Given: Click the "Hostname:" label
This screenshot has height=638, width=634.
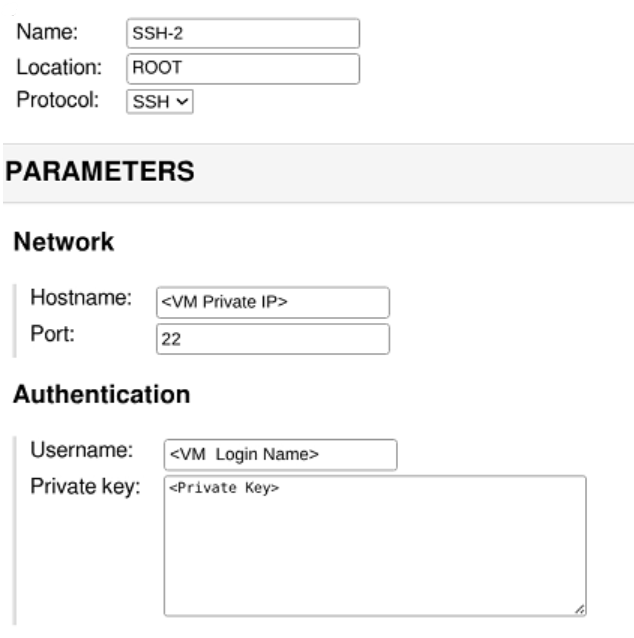Looking at the screenshot, I should click(81, 298).
